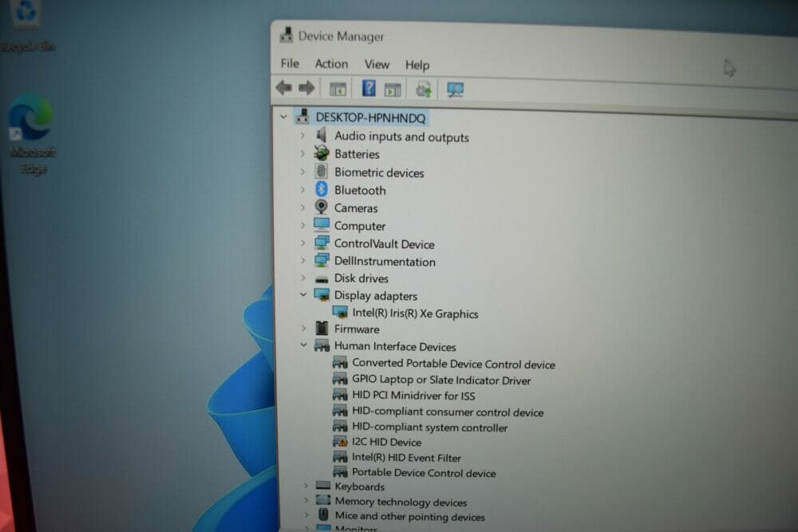Image resolution: width=798 pixels, height=532 pixels.
Task: Open the View menu
Action: (377, 65)
